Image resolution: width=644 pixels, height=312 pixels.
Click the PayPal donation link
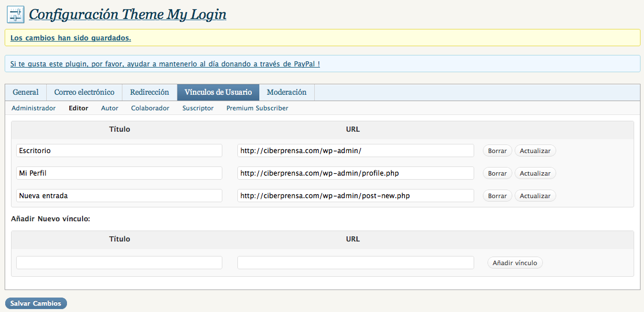point(165,64)
